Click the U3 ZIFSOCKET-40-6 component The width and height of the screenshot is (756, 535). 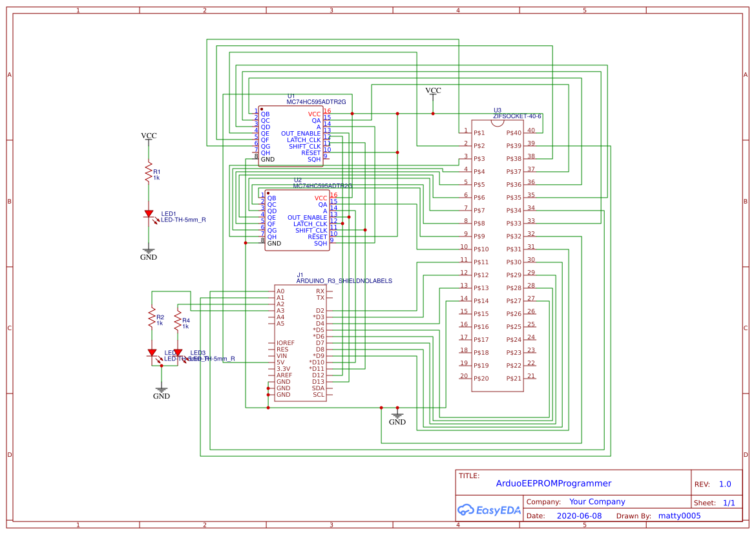click(x=498, y=255)
